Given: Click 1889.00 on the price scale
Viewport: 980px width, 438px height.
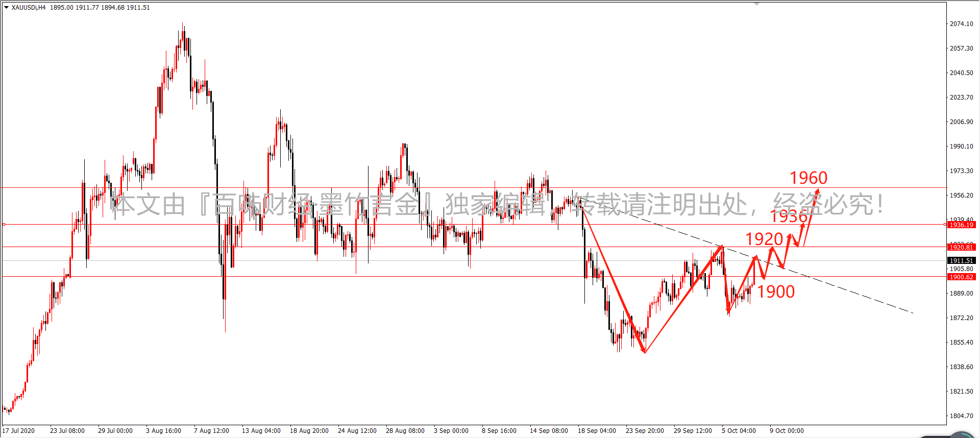Looking at the screenshot, I should pos(961,294).
